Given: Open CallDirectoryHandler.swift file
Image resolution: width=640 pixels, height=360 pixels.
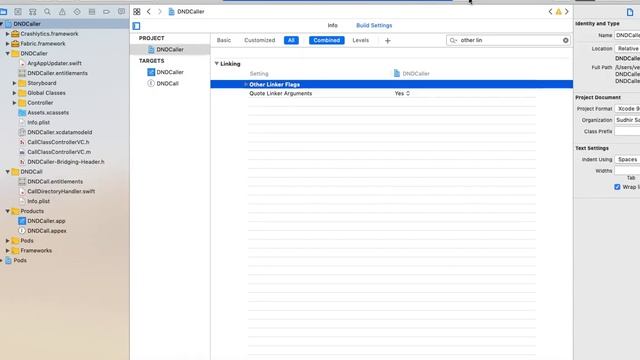Looking at the screenshot, I should click(61, 191).
